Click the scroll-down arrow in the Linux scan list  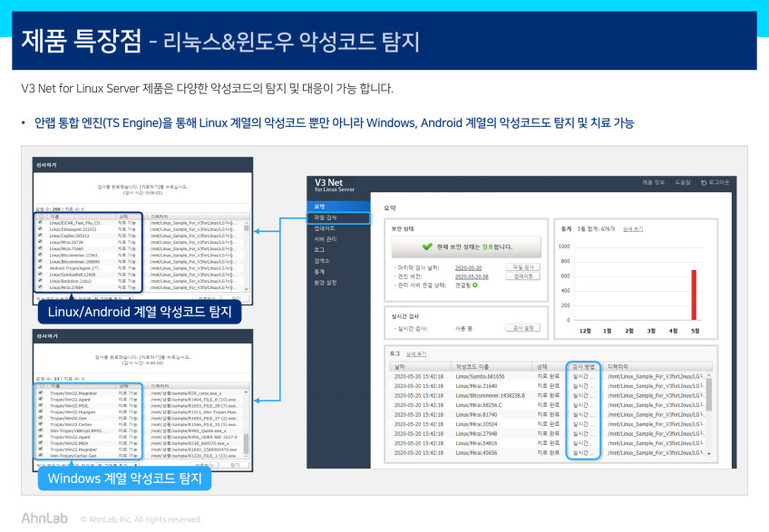(246, 289)
